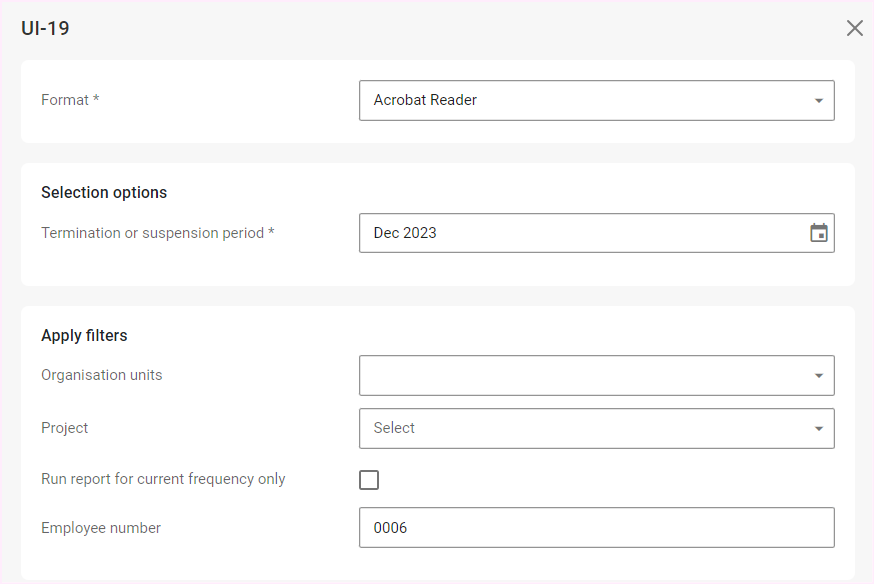Click inside the empty Organisation units box
The height and width of the screenshot is (584, 874).
point(580,376)
